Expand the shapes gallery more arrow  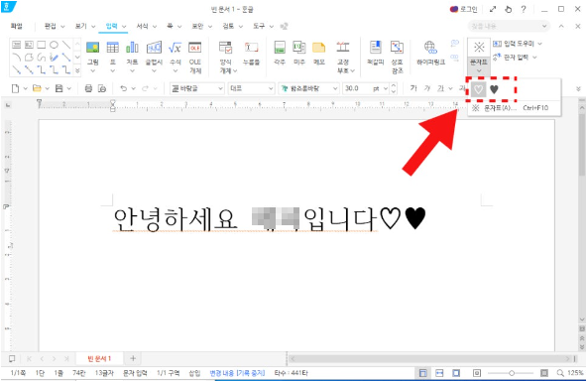77,70
